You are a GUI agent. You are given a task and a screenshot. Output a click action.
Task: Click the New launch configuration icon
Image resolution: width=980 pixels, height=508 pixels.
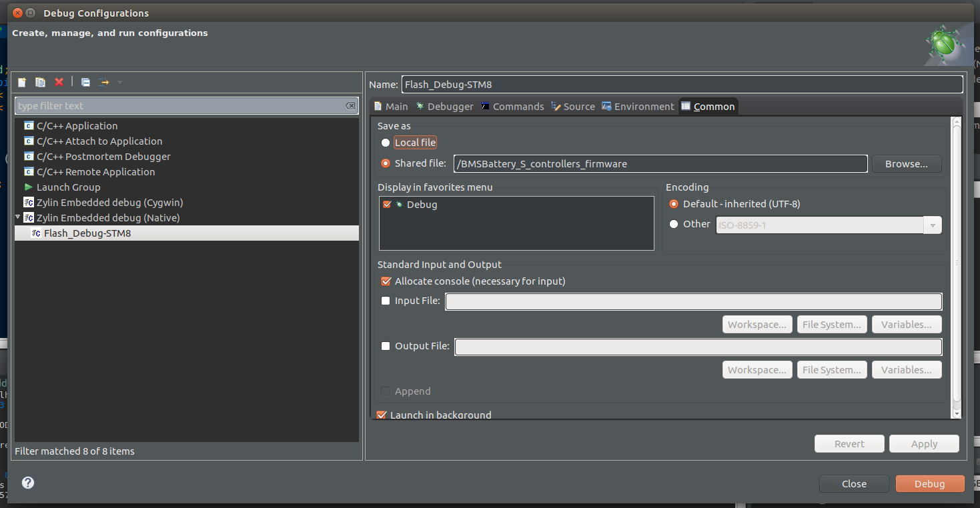click(22, 82)
